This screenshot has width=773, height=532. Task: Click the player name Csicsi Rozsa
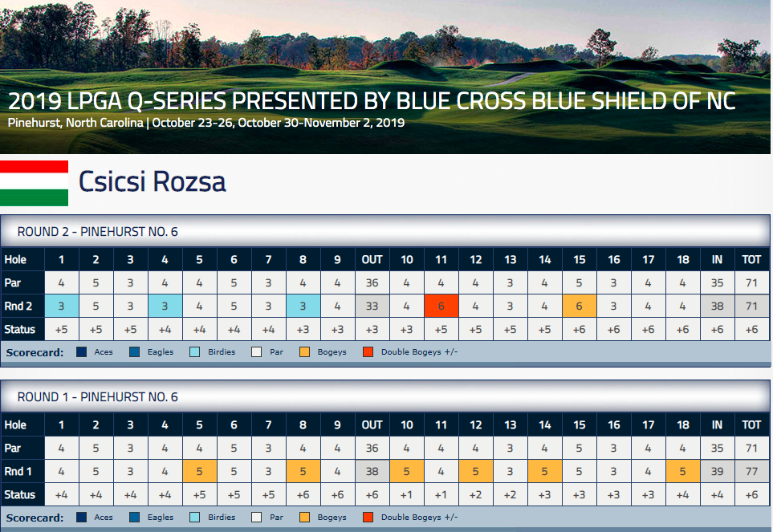coord(153,182)
